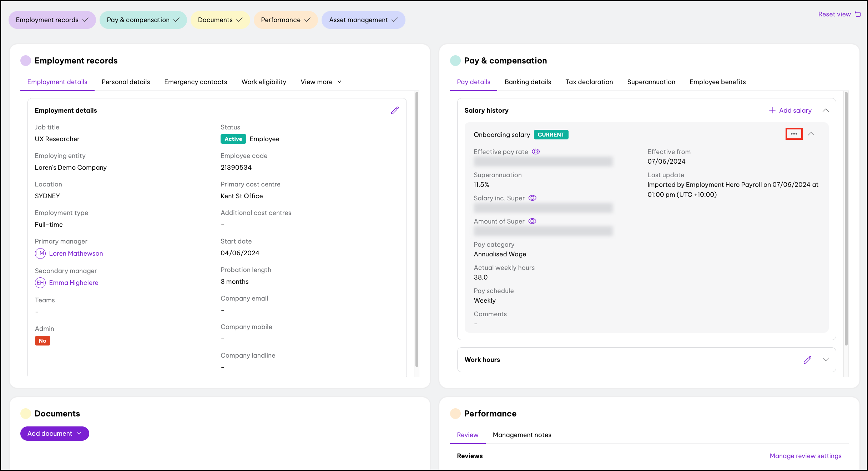Open Onboarding salary three-dots menu
Image resolution: width=868 pixels, height=471 pixels.
(x=794, y=134)
